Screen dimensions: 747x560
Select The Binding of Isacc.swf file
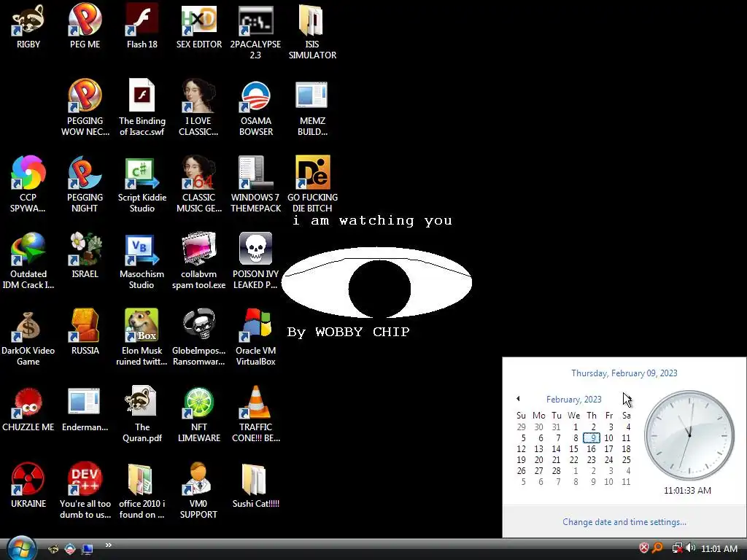click(x=142, y=108)
